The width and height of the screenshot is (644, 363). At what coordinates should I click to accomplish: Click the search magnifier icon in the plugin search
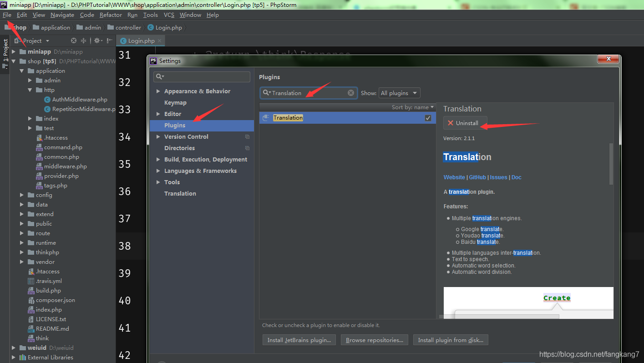coord(266,93)
